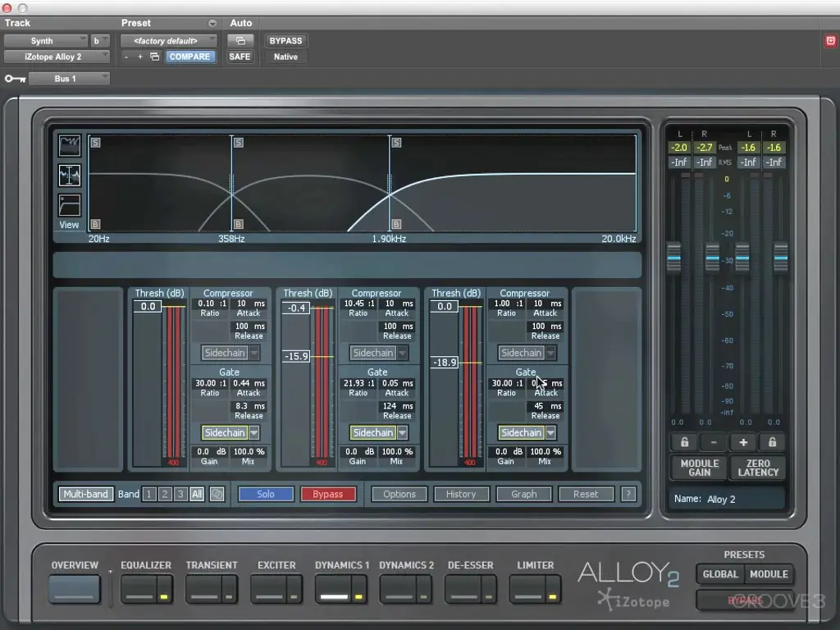This screenshot has width=840, height=630.
Task: Go to next preset with the plus button
Action: [139, 57]
